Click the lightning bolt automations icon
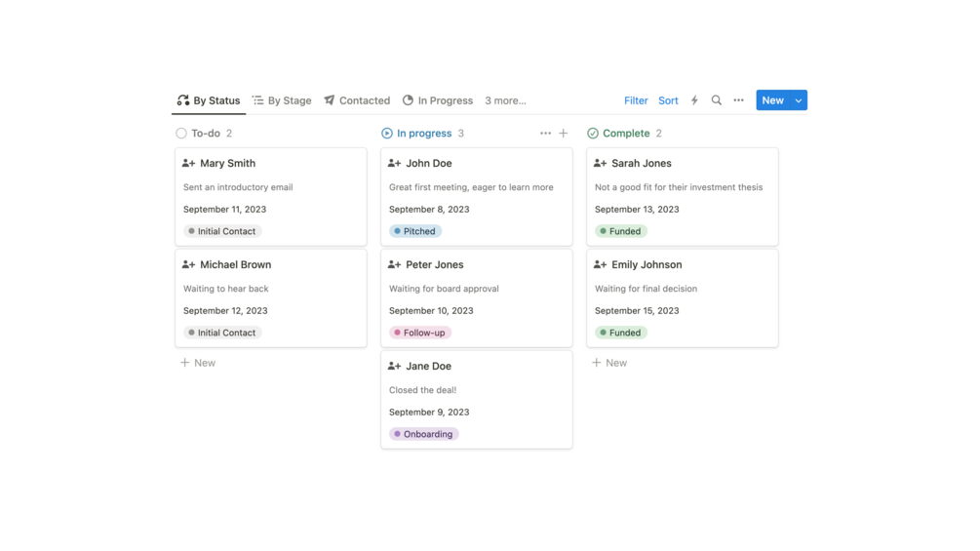This screenshot has width=980, height=551. pyautogui.click(x=694, y=99)
